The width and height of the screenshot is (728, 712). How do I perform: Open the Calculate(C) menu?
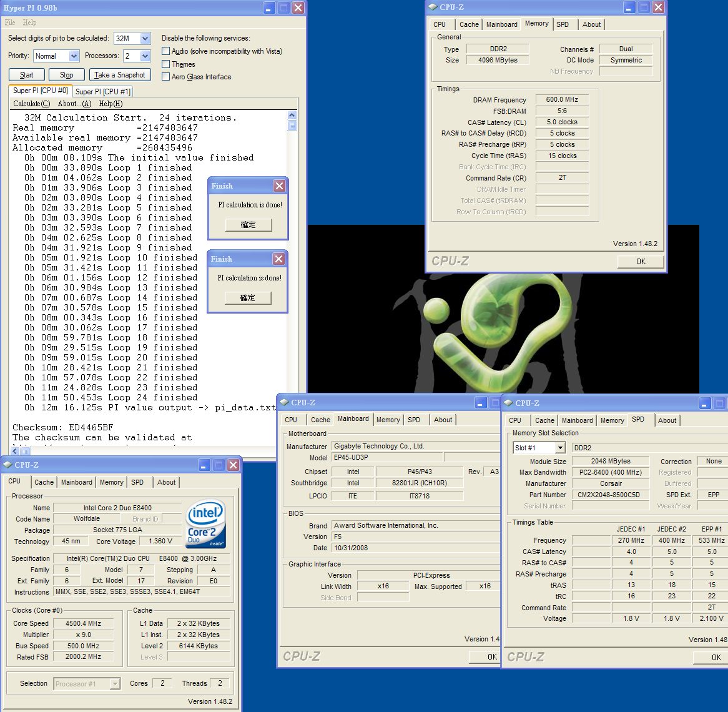[x=31, y=104]
